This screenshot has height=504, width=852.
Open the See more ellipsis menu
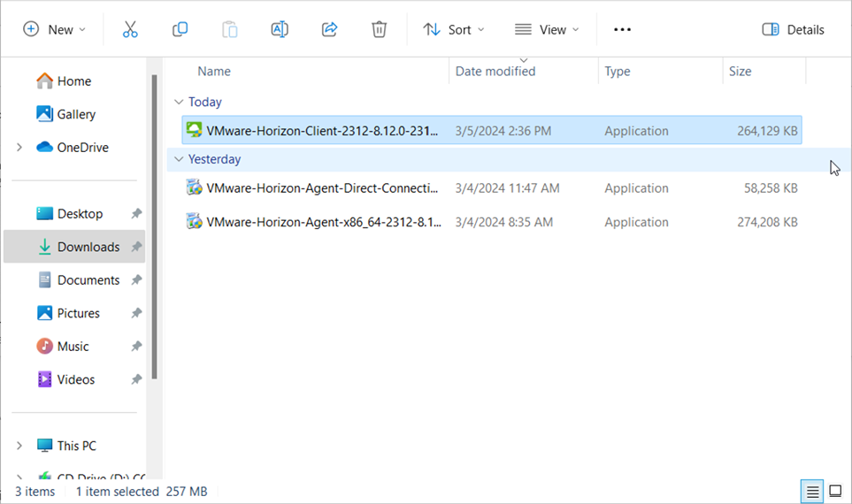click(x=622, y=29)
